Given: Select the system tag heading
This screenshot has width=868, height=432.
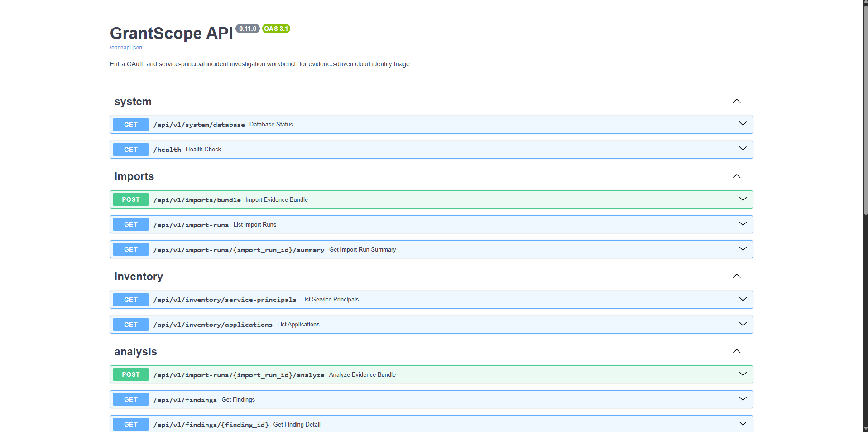Looking at the screenshot, I should 133,102.
